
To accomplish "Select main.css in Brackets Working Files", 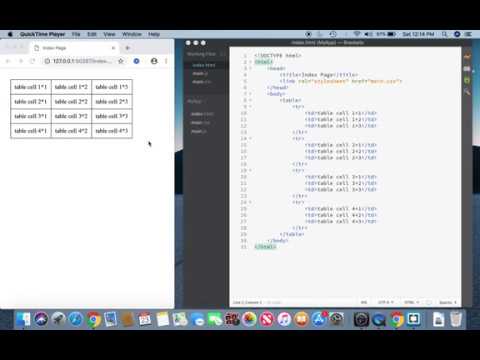I will [202, 82].
